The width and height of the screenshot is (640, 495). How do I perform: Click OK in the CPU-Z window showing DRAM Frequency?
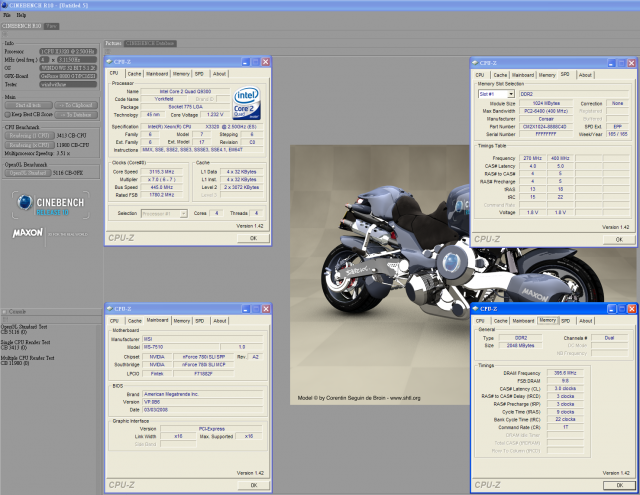pyautogui.click(x=619, y=485)
